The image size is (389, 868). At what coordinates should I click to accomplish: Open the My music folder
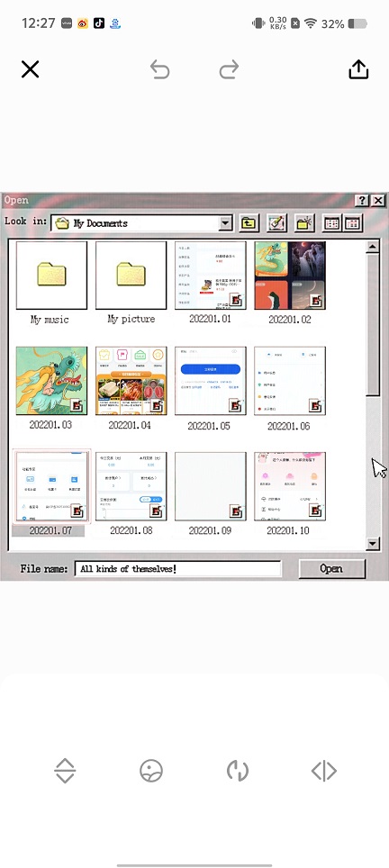point(51,283)
